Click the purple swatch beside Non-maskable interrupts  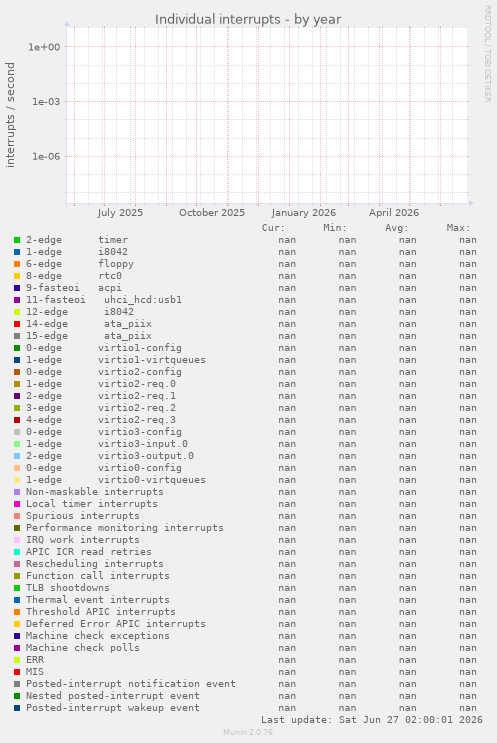(17, 492)
